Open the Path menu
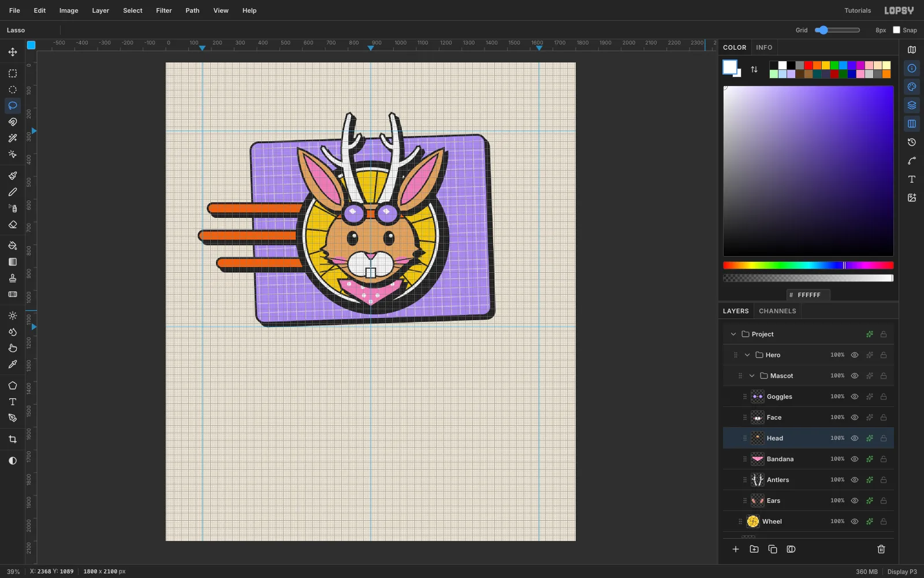This screenshot has height=578, width=924. coord(192,10)
